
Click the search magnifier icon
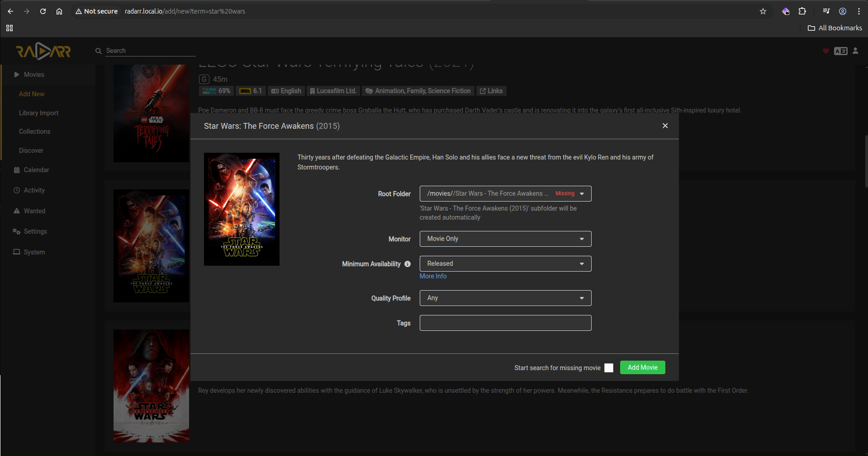pyautogui.click(x=98, y=51)
